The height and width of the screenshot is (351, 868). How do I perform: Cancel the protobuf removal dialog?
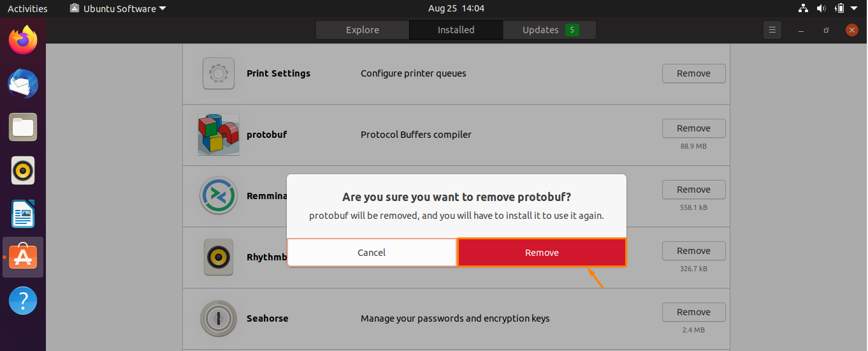point(372,253)
